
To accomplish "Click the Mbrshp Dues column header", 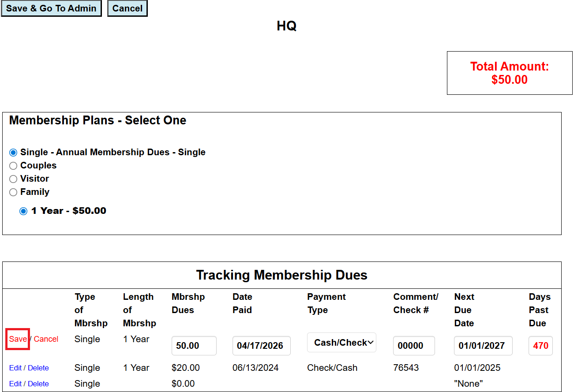I will (188, 303).
